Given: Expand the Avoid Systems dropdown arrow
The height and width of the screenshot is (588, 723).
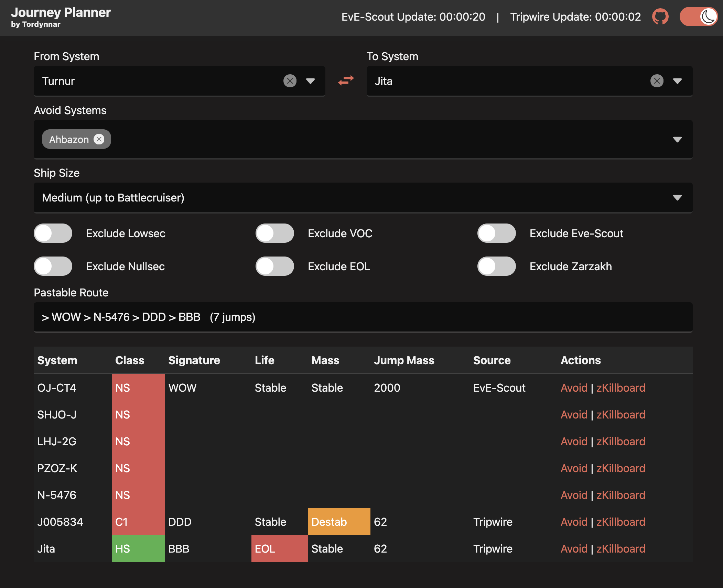Looking at the screenshot, I should [x=677, y=140].
